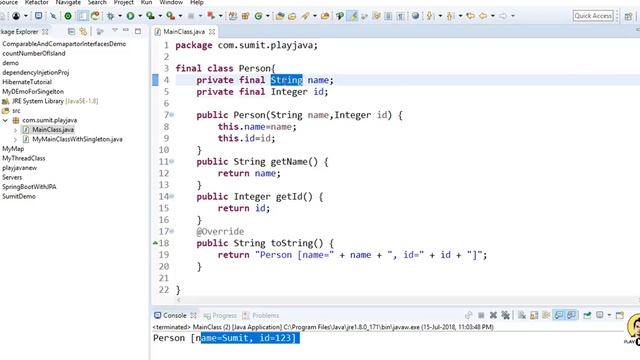Select JRE System Library entry
640x360 pixels.
click(50, 101)
